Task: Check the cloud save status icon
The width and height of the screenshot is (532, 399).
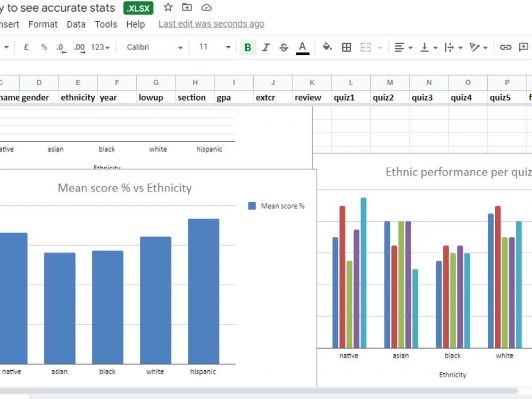Action: coord(206,7)
